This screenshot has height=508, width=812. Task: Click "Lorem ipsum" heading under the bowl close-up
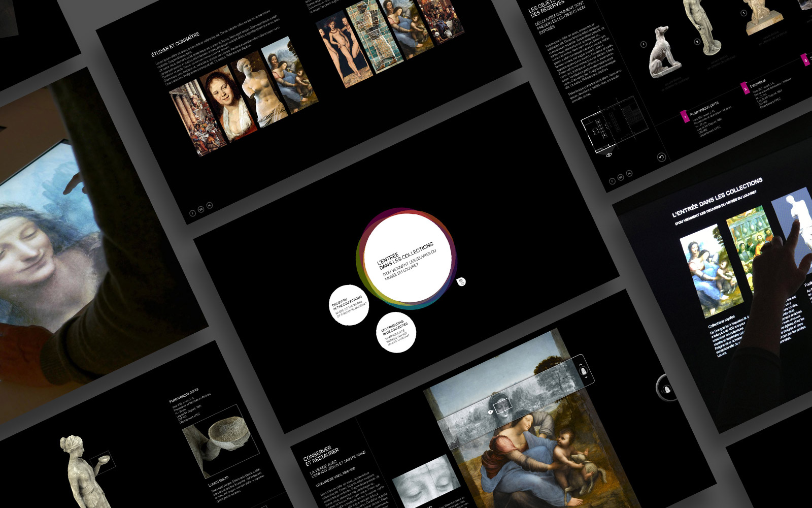(x=218, y=482)
